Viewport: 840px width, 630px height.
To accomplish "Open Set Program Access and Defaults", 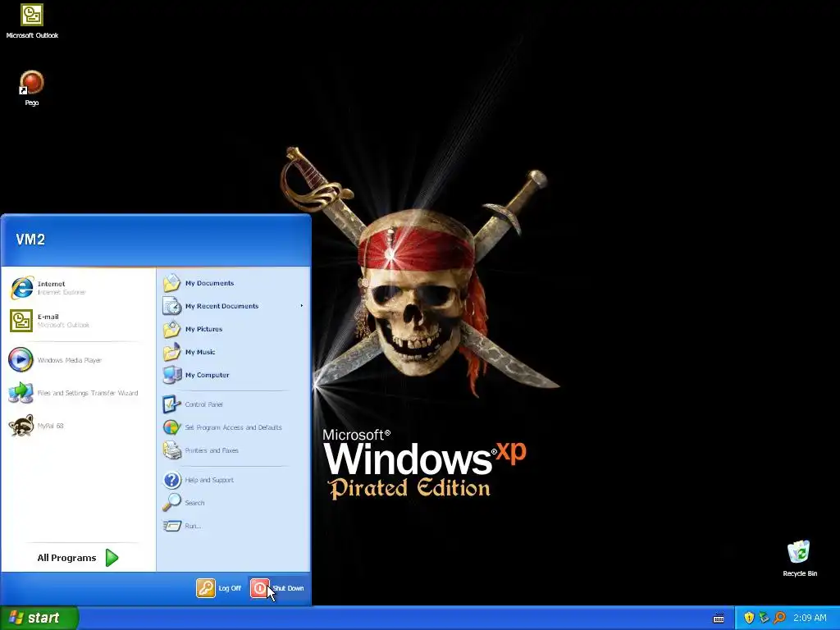I will pyautogui.click(x=234, y=427).
